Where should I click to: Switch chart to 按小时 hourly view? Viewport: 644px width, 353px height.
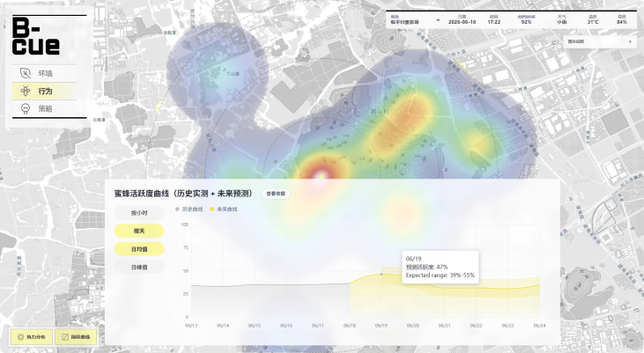point(139,213)
